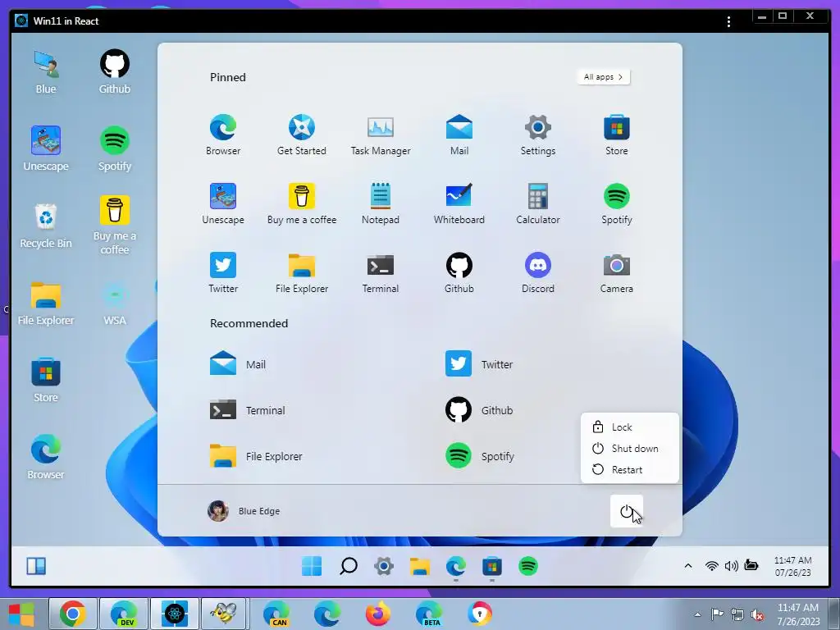Click the Start button on inner Win11 taskbar

(312, 566)
